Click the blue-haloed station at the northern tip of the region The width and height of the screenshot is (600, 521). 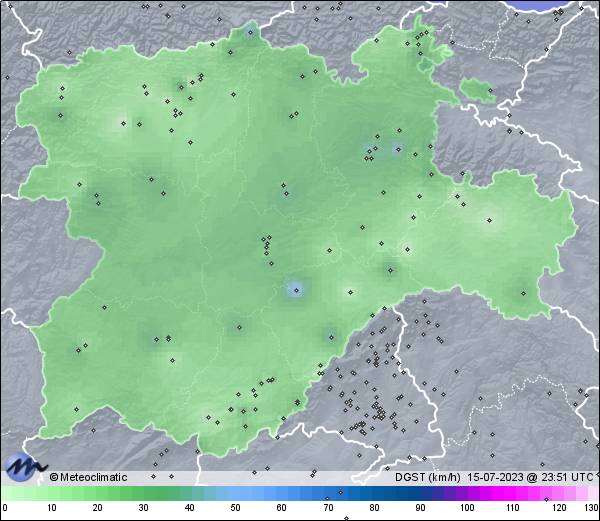[x=251, y=33]
